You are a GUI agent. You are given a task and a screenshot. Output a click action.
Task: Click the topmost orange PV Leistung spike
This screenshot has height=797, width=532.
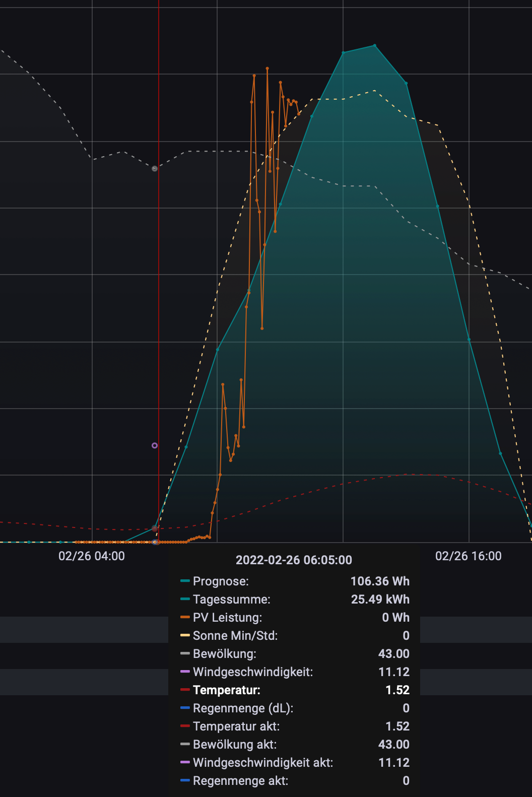pyautogui.click(x=267, y=68)
